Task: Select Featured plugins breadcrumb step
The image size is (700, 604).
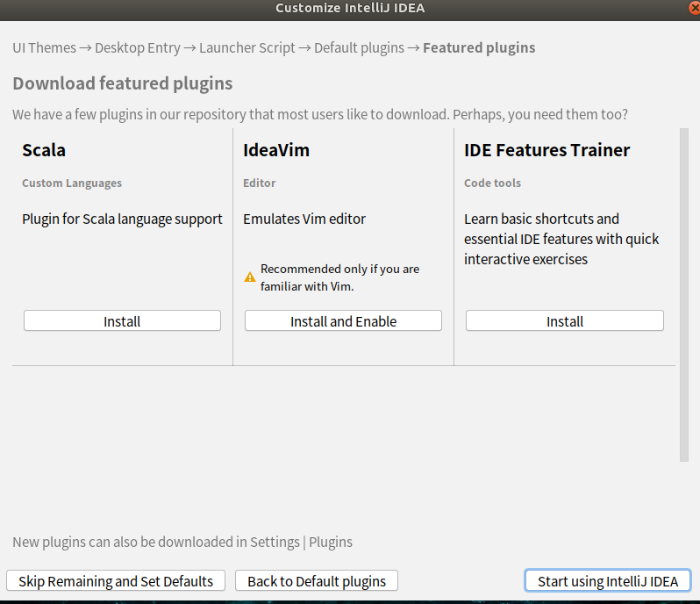Action: (x=479, y=47)
